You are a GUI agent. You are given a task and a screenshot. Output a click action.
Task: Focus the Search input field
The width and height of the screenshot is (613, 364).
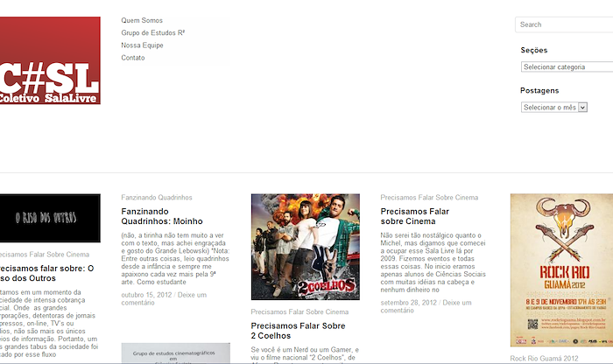pos(564,24)
